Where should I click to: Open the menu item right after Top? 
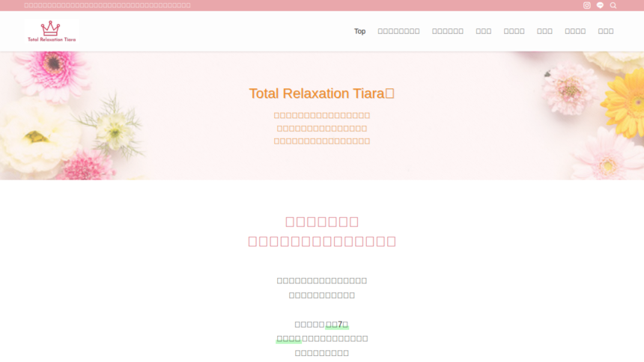point(398,31)
